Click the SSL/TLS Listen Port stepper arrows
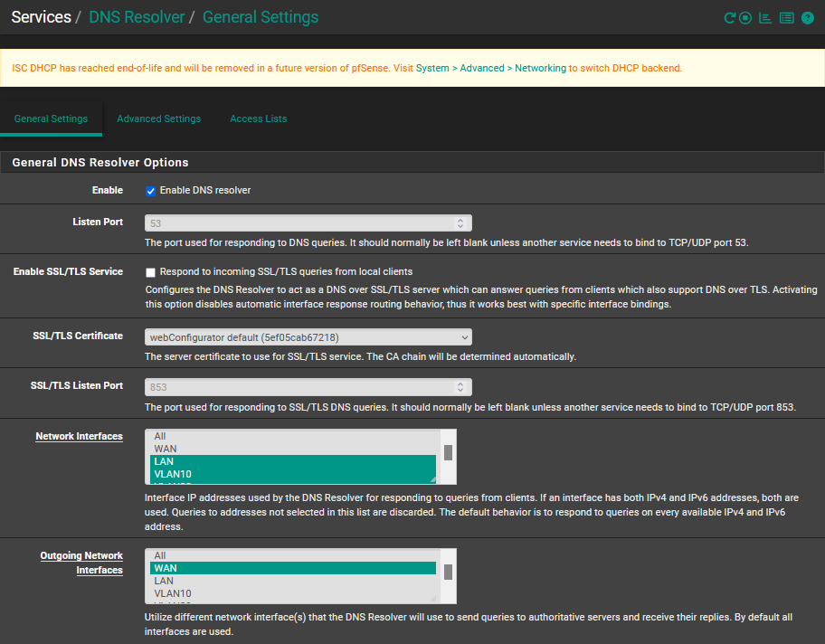Viewport: 825px width, 644px height. coord(460,387)
